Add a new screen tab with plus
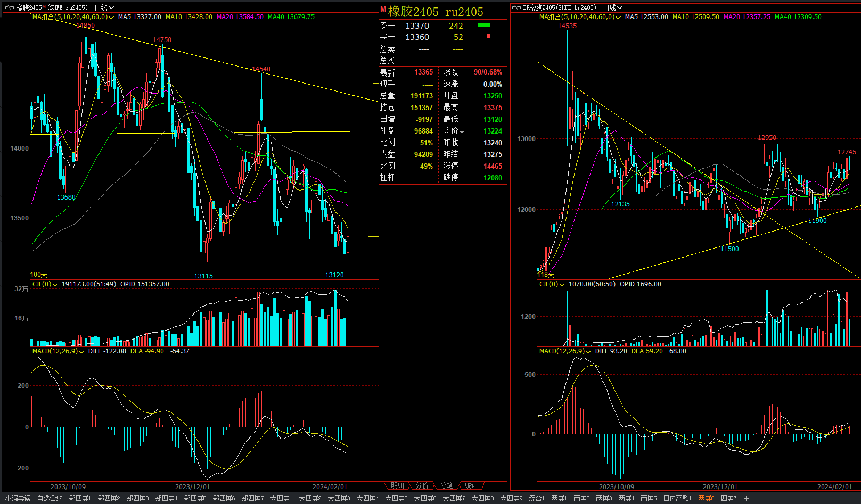The height and width of the screenshot is (504, 861). (x=747, y=499)
